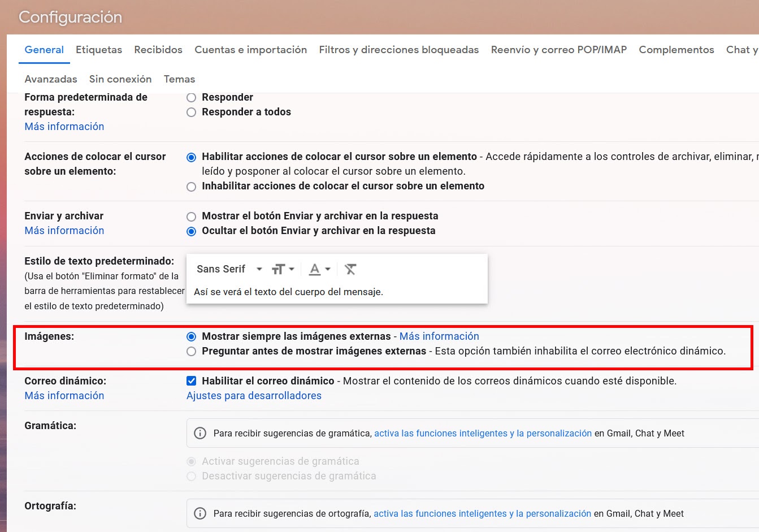This screenshot has height=532, width=759.
Task: Select Preguntar antes de mostrar imágenes externas
Action: pos(192,351)
